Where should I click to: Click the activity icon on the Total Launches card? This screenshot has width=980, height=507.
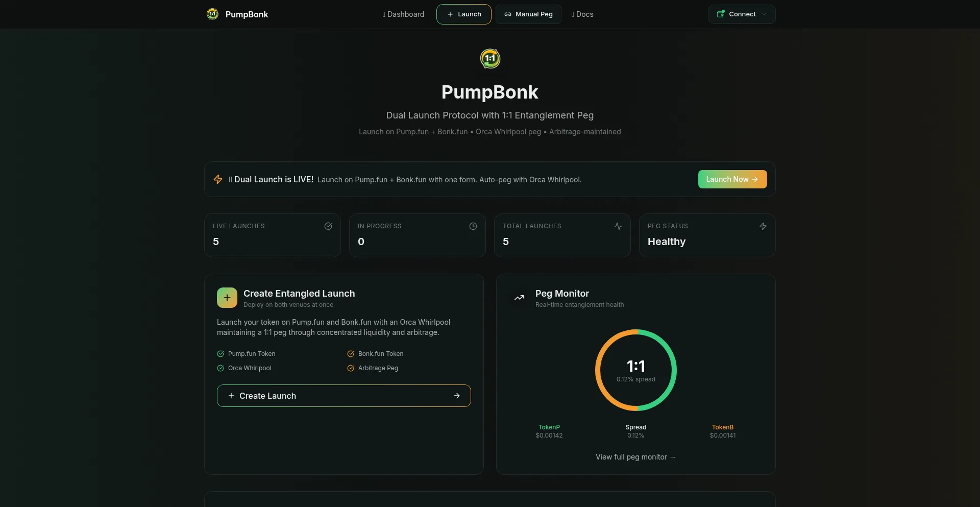(618, 226)
